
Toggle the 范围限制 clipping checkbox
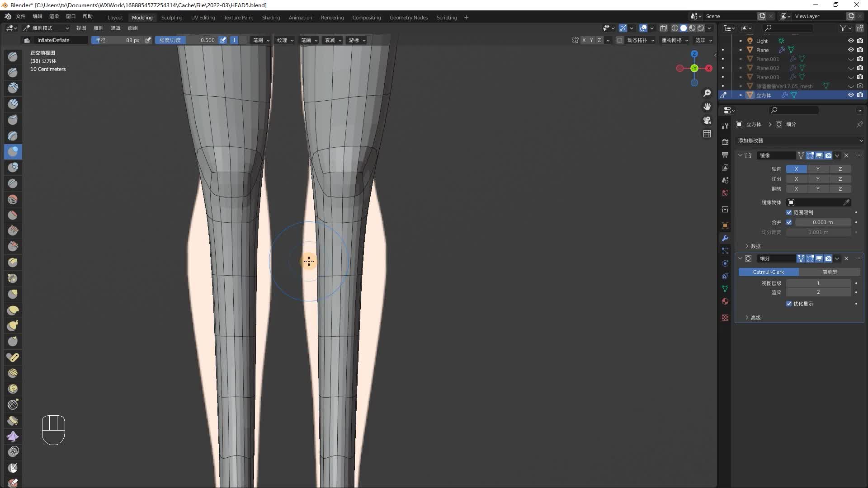(789, 212)
